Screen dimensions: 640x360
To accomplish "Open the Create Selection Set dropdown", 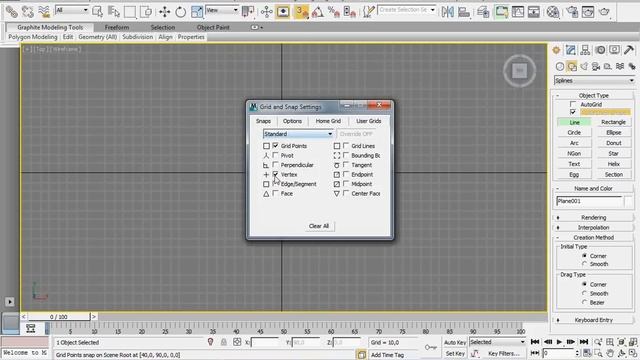I will click(407, 10).
